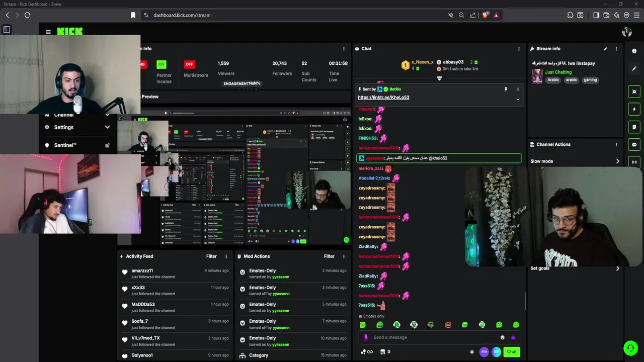Open Set goals arrow
This screenshot has height=362, width=644.
(618, 268)
